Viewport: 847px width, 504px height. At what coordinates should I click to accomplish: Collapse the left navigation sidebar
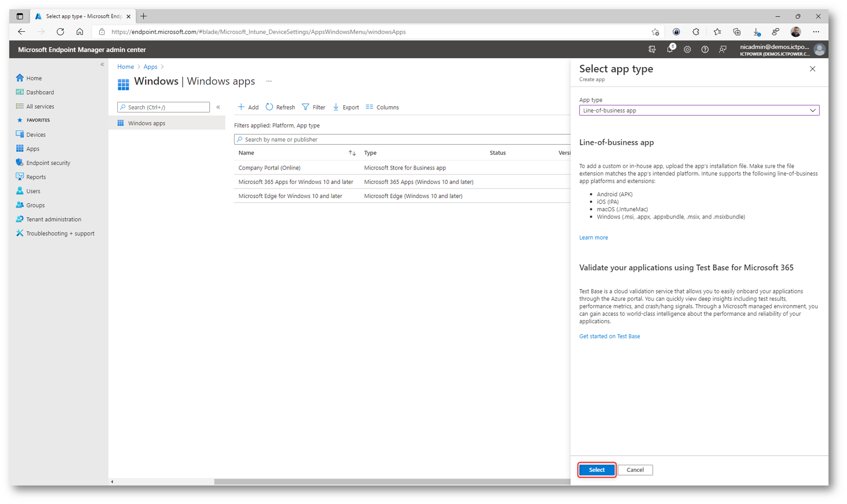pyautogui.click(x=102, y=64)
